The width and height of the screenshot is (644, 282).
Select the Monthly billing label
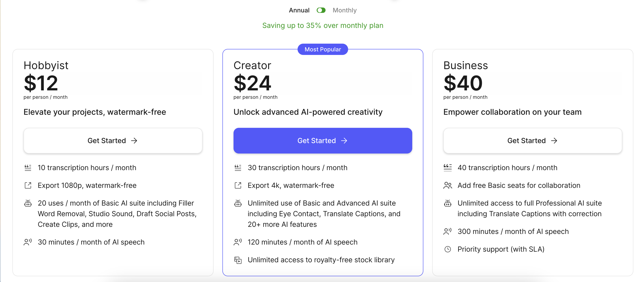[x=344, y=10]
